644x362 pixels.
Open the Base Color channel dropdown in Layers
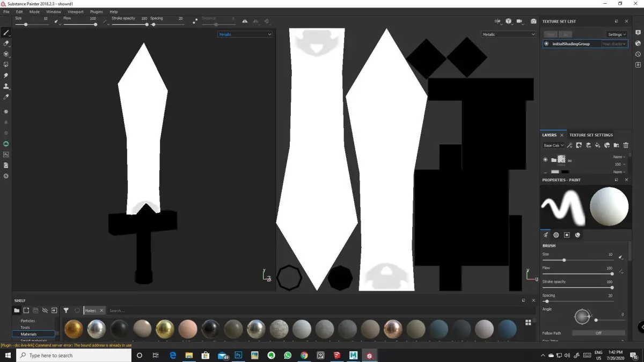pos(553,145)
